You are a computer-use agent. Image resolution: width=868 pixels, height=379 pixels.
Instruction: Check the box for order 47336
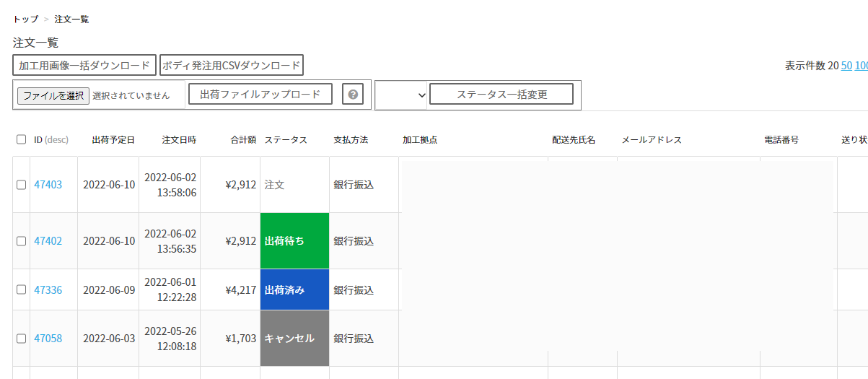[x=21, y=290]
